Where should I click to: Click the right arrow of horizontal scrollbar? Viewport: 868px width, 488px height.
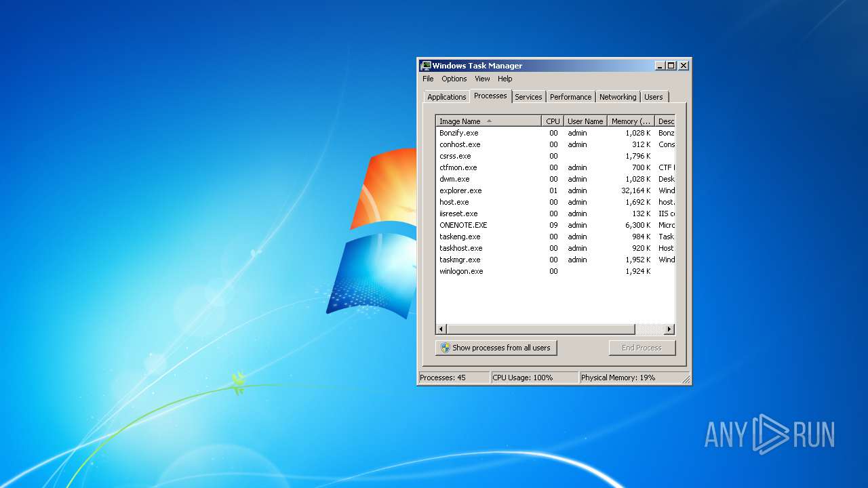[x=669, y=329]
